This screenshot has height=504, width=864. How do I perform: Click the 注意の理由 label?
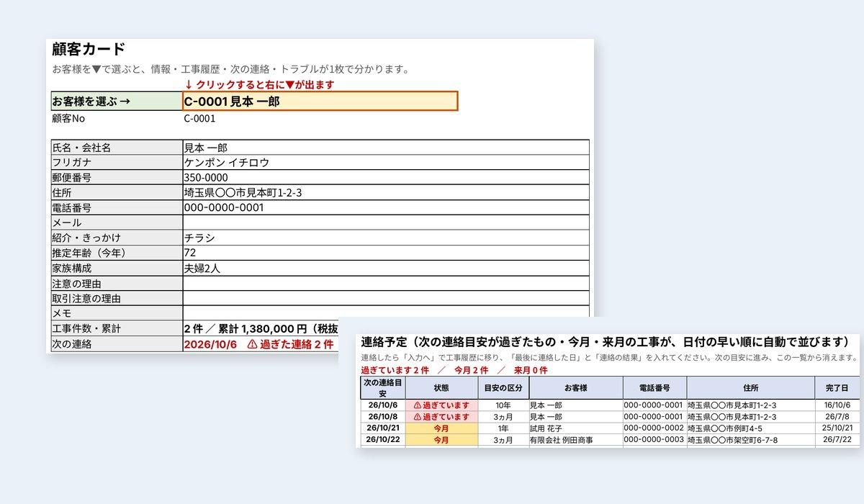(x=117, y=284)
